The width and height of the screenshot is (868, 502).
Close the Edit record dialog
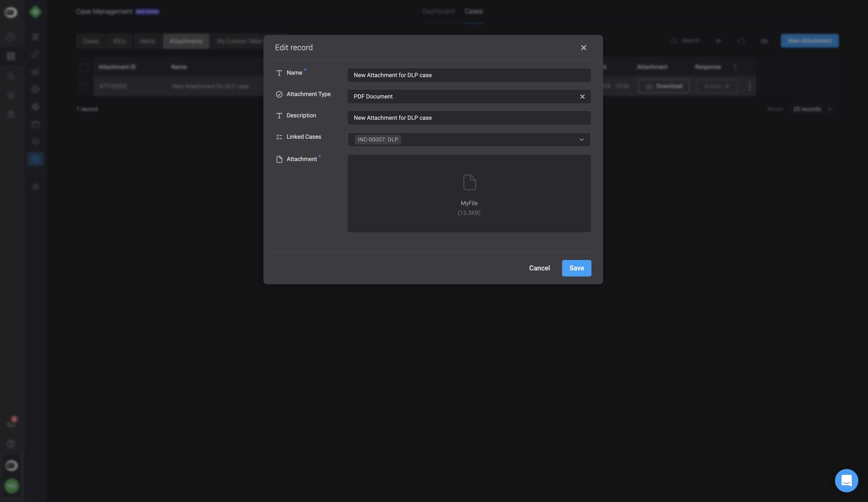[583, 48]
